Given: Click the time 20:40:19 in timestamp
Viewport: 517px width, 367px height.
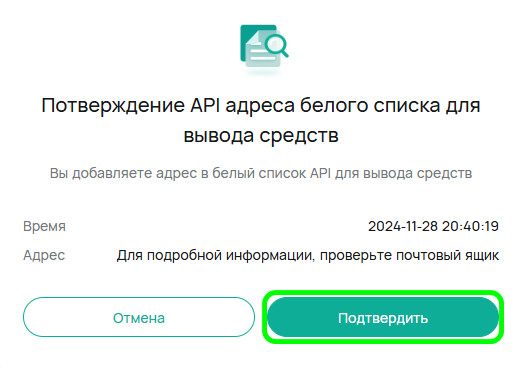Looking at the screenshot, I should 470,226.
